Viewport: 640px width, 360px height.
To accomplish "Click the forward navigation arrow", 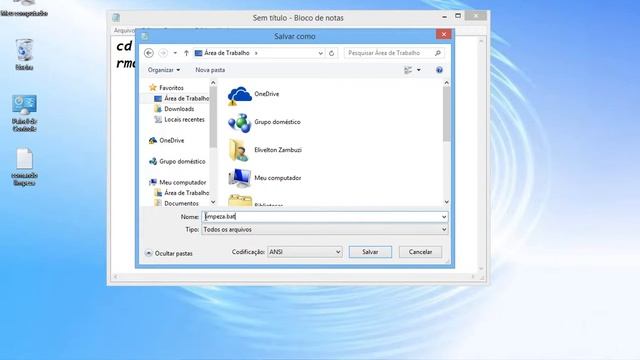I will point(163,53).
